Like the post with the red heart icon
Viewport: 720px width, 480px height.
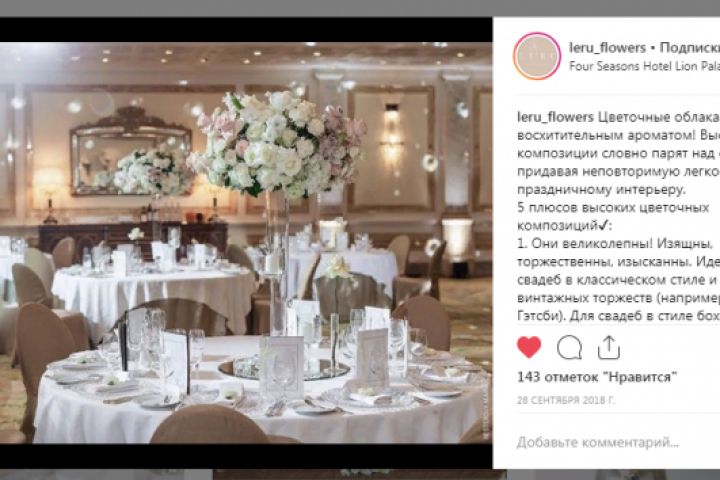click(x=529, y=347)
